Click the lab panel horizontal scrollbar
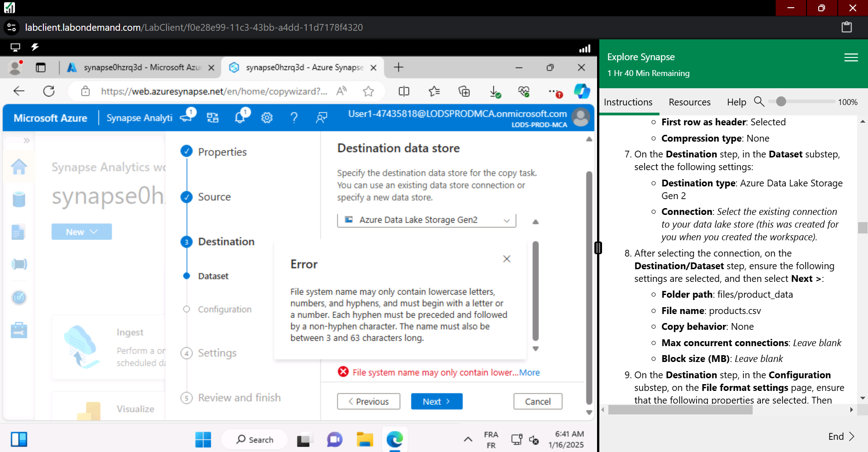The height and width of the screenshot is (452, 868). coord(680,410)
